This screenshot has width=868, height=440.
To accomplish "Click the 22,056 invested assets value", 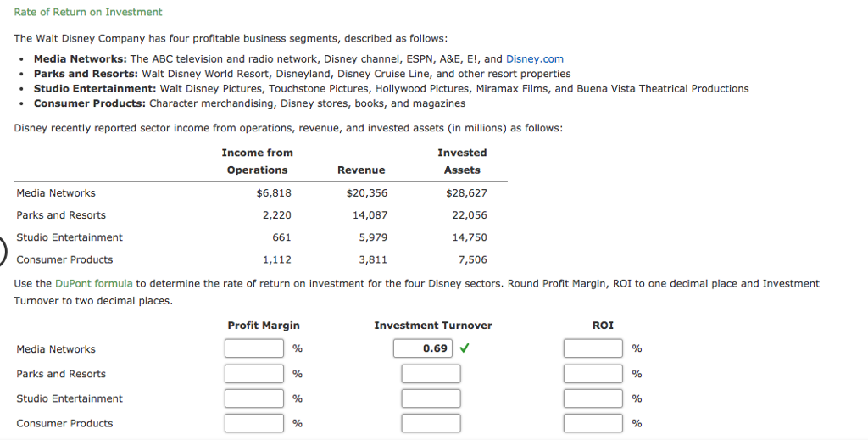I will [470, 215].
